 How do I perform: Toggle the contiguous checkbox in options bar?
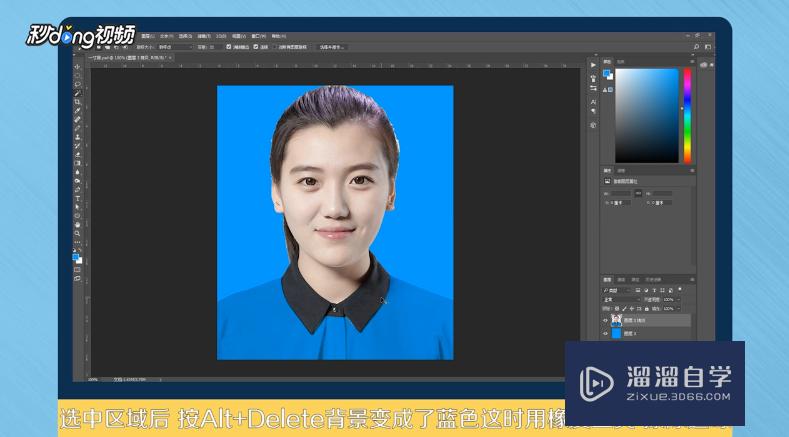coord(254,46)
